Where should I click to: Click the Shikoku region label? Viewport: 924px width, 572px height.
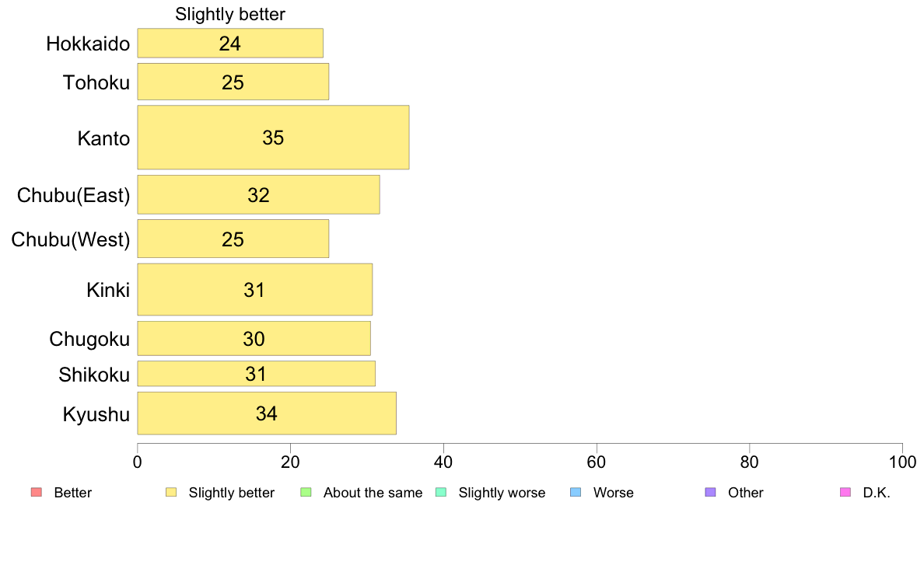[93, 375]
